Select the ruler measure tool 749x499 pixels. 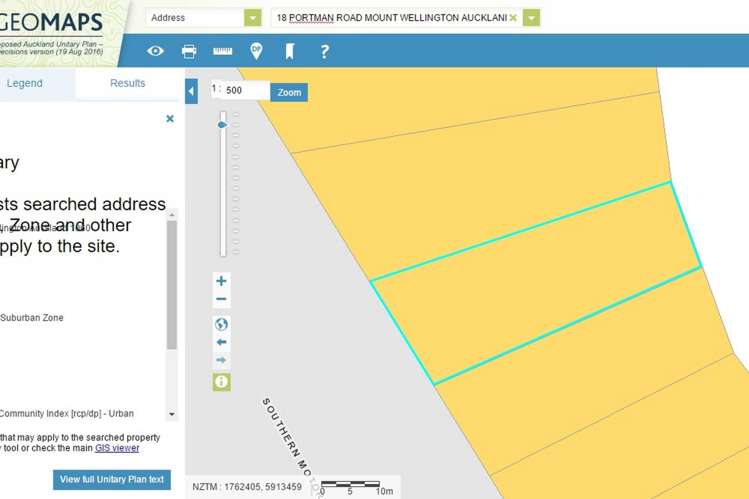tap(222, 51)
